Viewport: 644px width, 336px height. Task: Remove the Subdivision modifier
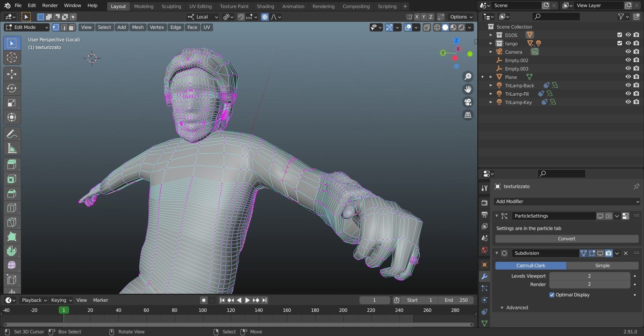pyautogui.click(x=626, y=253)
